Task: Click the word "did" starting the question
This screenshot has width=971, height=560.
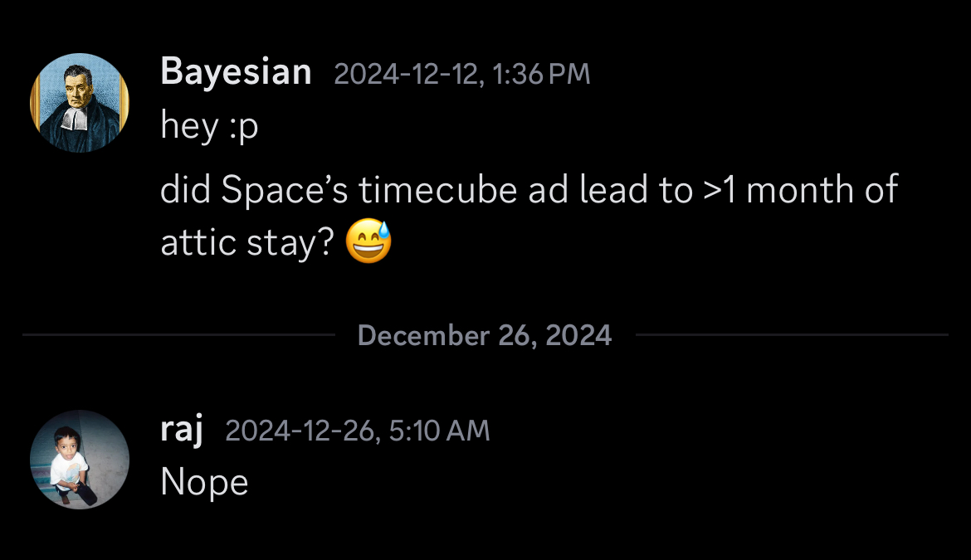Action: point(186,191)
